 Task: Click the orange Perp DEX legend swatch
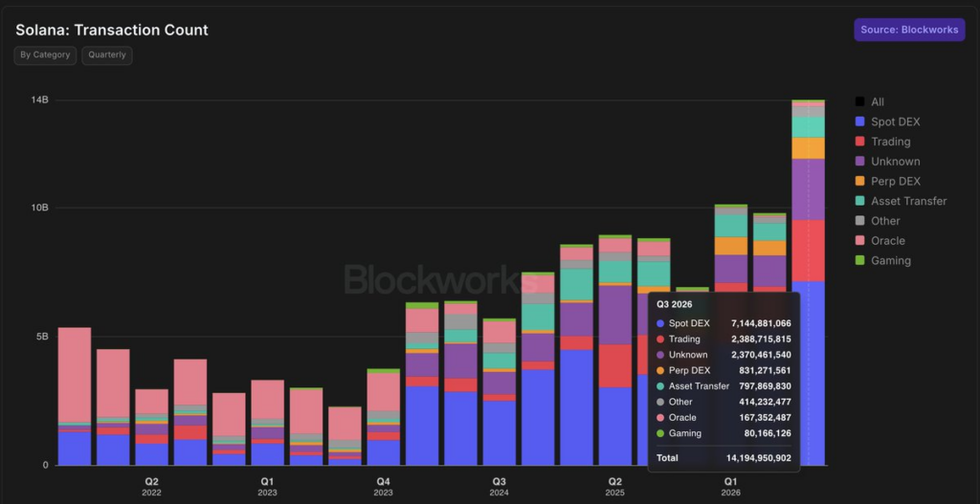point(860,181)
